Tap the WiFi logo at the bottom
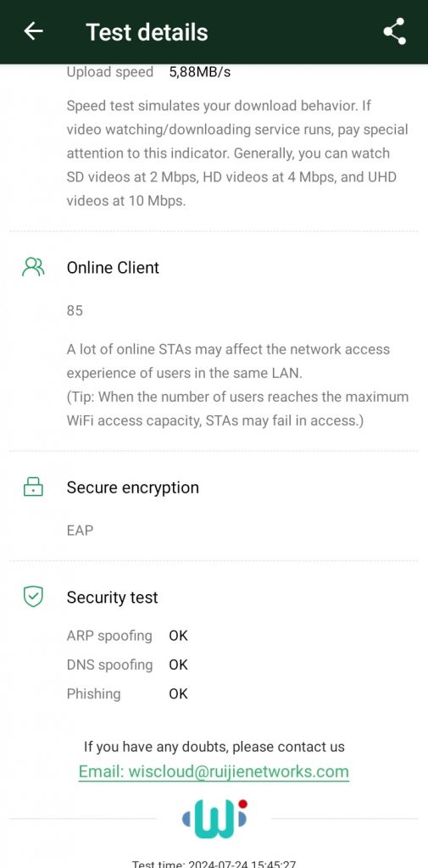Screen dimensions: 428x868 214,819
